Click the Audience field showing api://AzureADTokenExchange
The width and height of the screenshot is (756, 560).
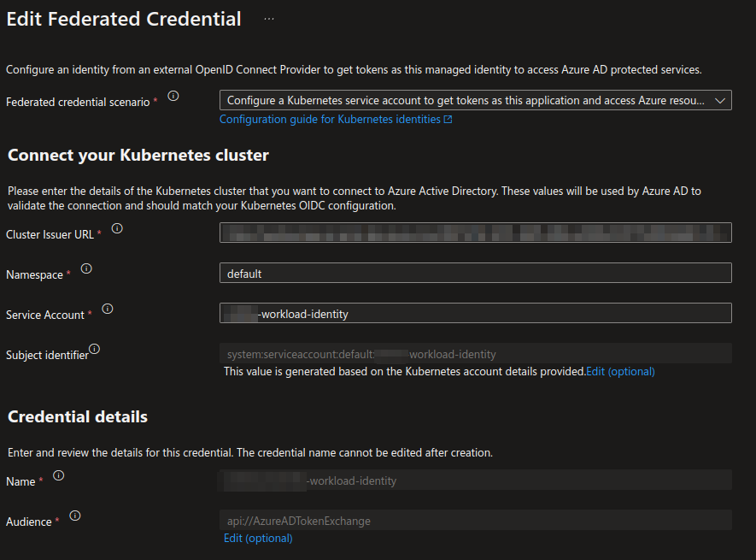(x=475, y=520)
